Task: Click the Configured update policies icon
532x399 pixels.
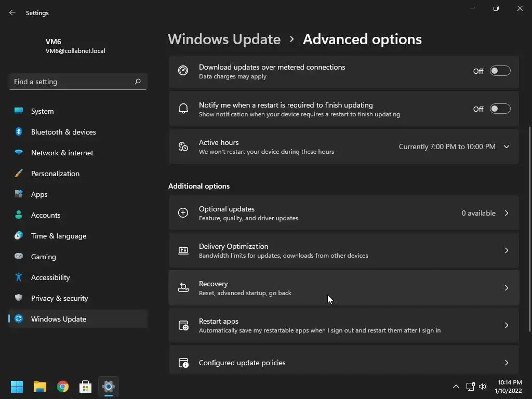Action: pos(183,362)
